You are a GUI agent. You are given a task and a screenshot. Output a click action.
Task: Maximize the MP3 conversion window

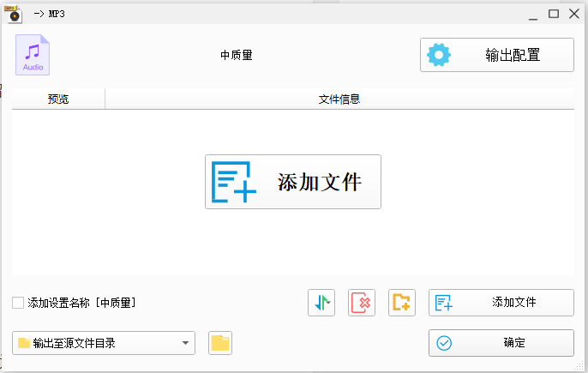point(554,14)
